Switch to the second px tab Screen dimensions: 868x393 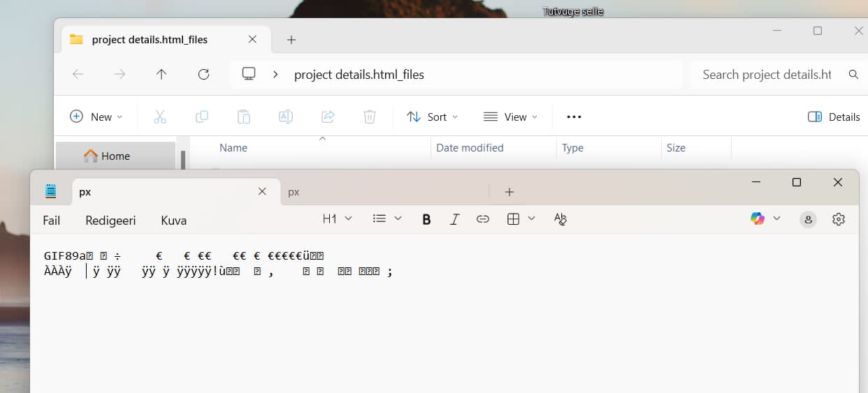pyautogui.click(x=384, y=192)
